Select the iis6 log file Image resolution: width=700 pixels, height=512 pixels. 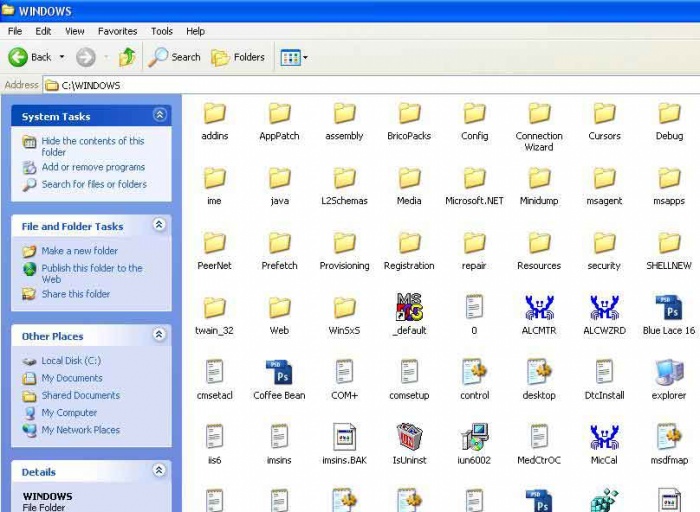(x=215, y=444)
